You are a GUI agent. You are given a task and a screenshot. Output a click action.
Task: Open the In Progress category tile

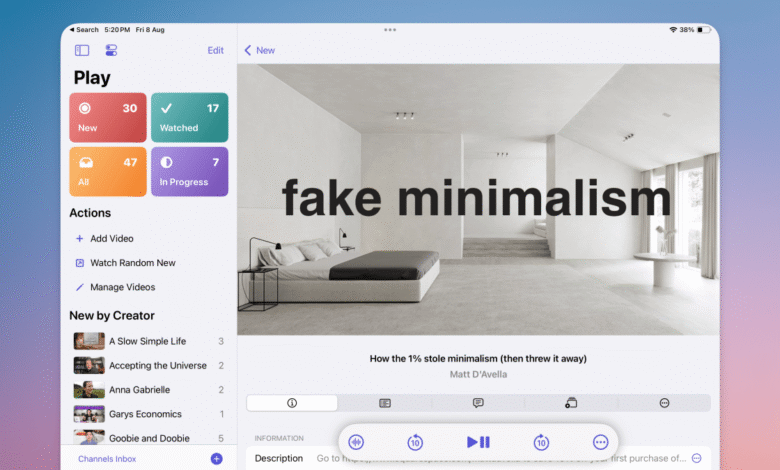click(189, 171)
